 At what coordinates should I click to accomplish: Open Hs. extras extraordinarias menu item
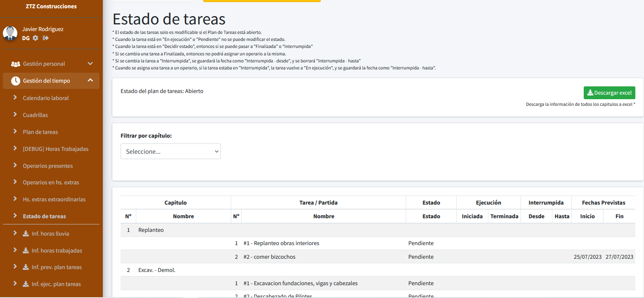(x=54, y=200)
